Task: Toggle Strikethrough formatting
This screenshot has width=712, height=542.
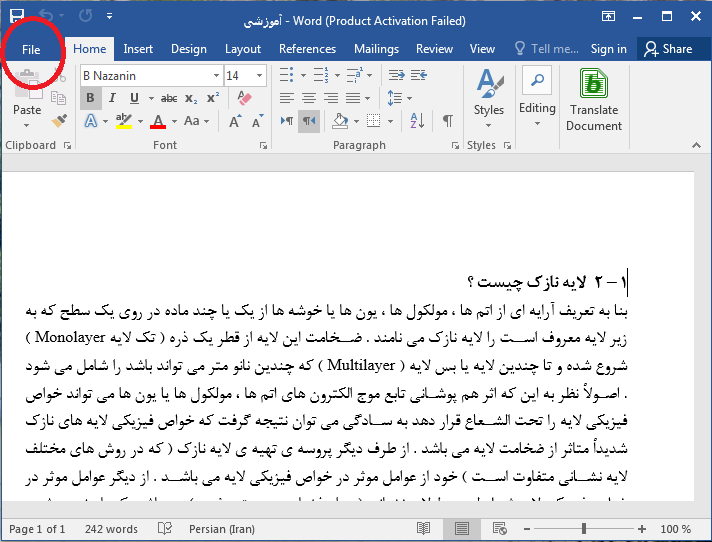Action: pyautogui.click(x=169, y=98)
